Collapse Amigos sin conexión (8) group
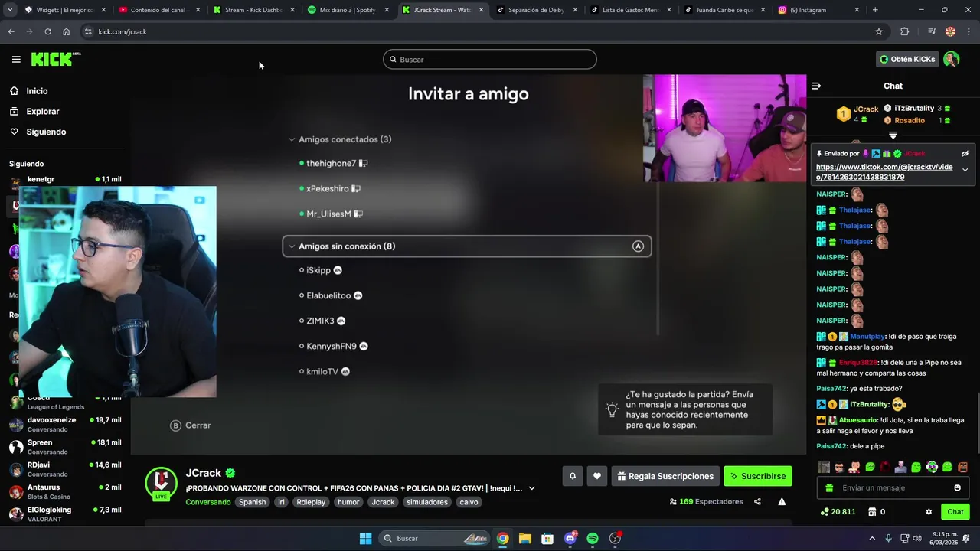Viewport: 980px width, 551px height. point(467,246)
